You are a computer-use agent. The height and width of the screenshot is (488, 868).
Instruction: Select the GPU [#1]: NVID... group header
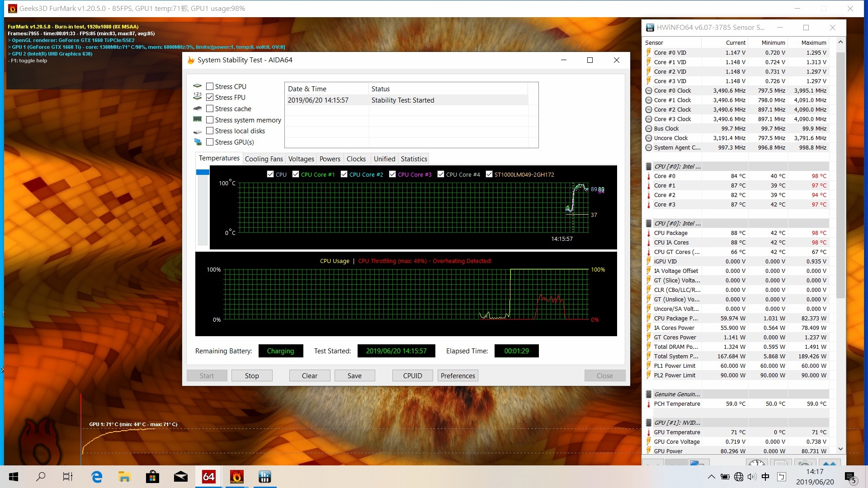click(738, 422)
